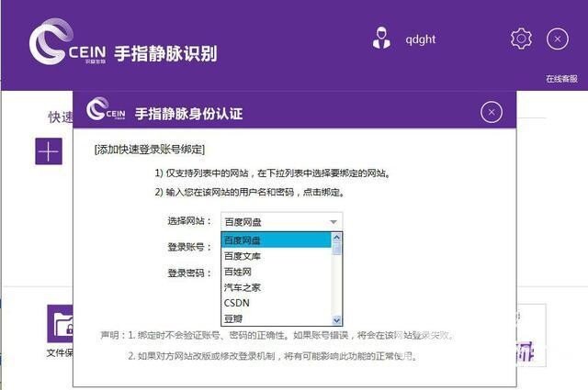Close the main window with the X circle
The image size is (588, 390).
coord(558,39)
